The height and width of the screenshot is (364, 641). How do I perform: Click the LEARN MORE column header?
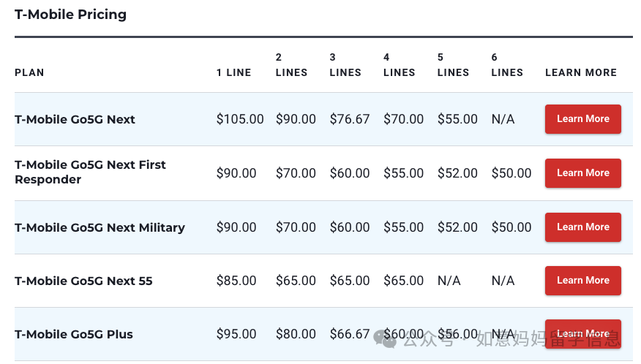(581, 72)
